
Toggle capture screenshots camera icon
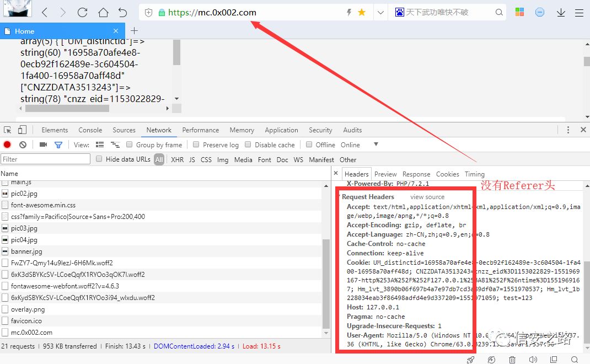point(43,144)
